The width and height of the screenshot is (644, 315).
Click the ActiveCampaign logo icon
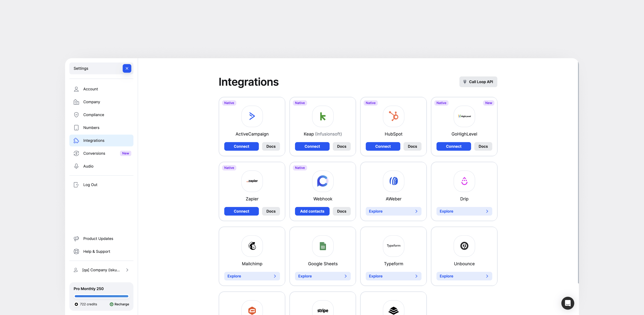tap(252, 116)
